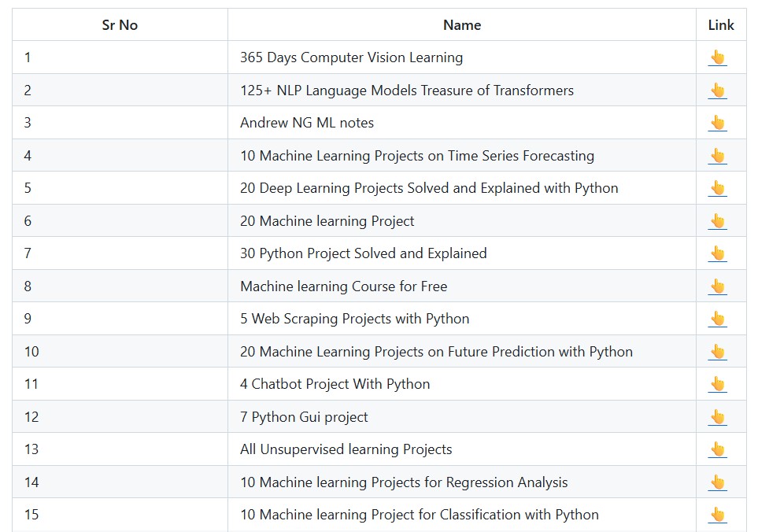
Task: Click the hand icon for Regression Analysis projects
Action: [717, 482]
